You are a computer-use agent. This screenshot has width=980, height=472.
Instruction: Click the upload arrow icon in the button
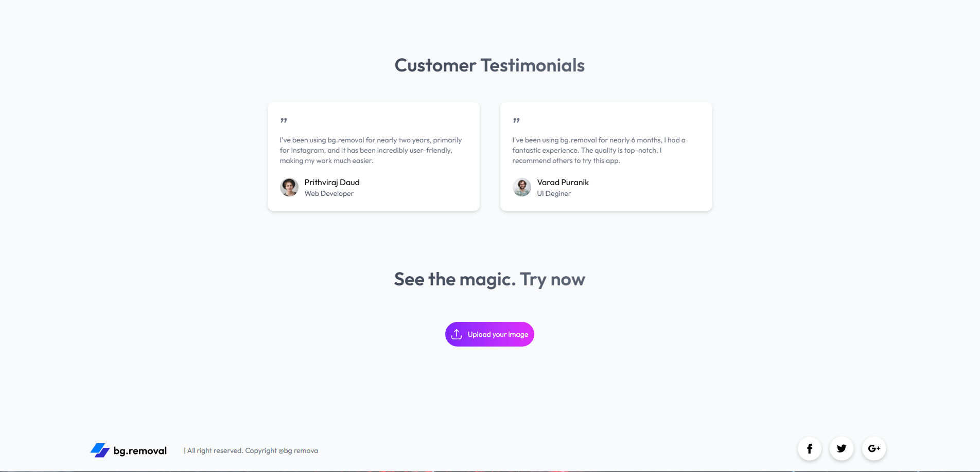click(457, 334)
